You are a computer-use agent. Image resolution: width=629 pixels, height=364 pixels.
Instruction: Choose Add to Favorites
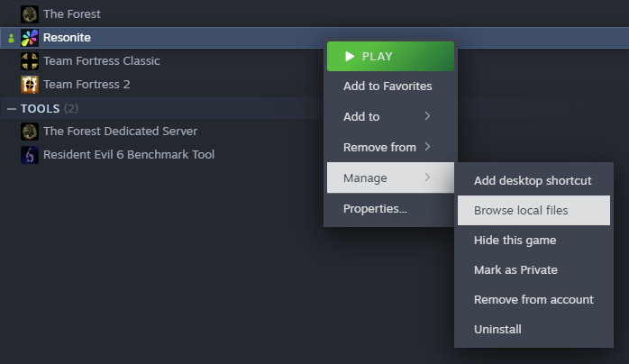click(x=387, y=86)
